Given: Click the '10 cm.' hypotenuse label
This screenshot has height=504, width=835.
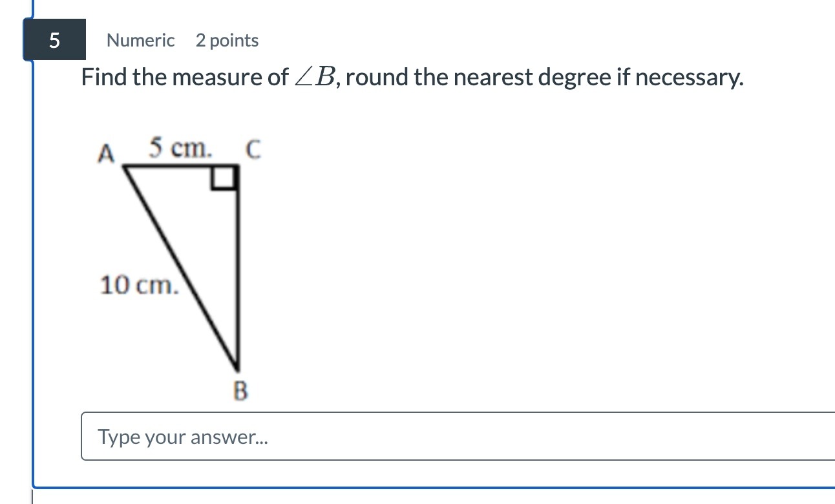Looking at the screenshot, I should pos(138,284).
